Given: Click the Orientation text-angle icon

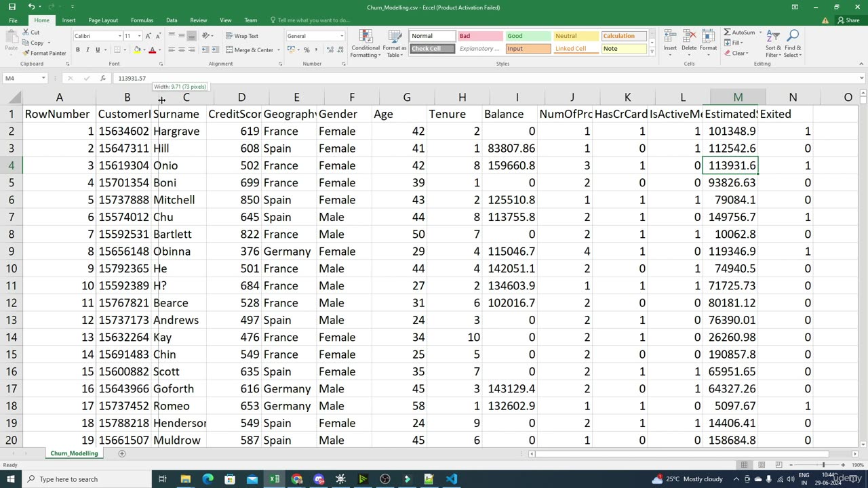Looking at the screenshot, I should click(206, 36).
